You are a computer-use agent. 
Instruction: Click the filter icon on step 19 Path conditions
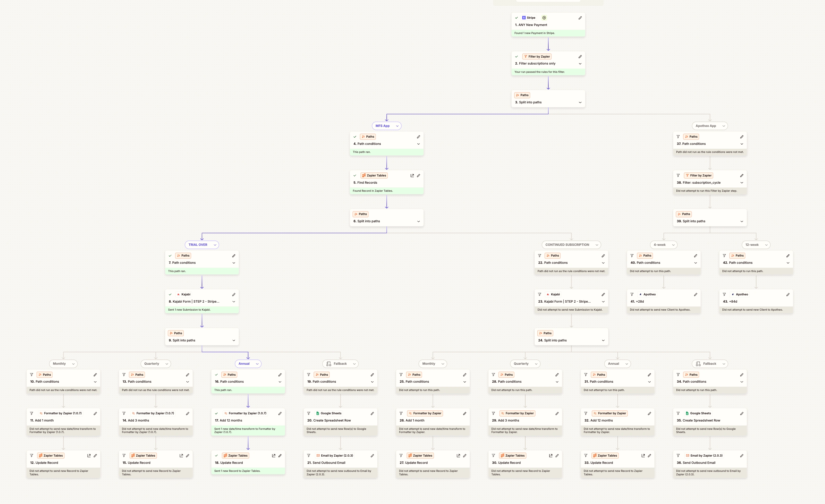coord(308,374)
